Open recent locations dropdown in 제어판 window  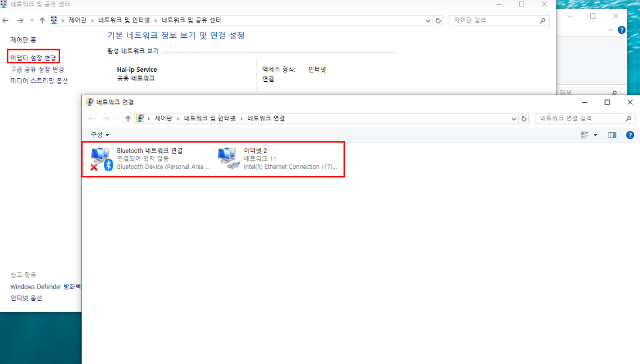(x=32, y=20)
